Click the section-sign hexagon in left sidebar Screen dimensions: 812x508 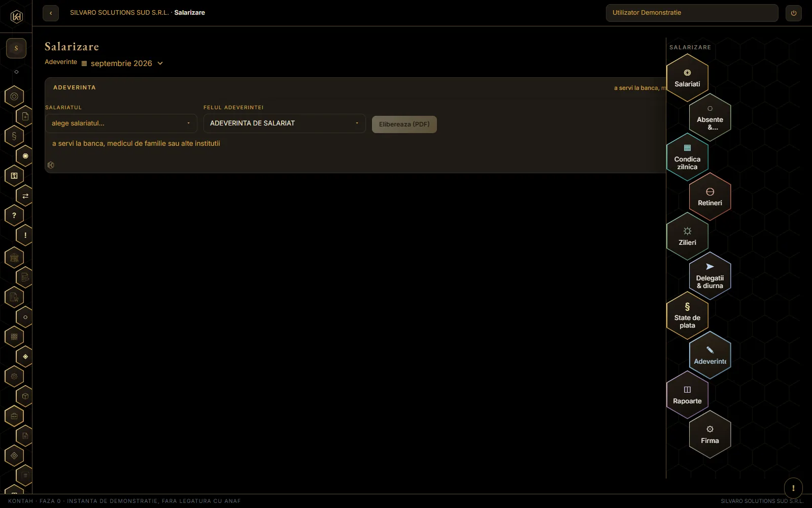(14, 136)
